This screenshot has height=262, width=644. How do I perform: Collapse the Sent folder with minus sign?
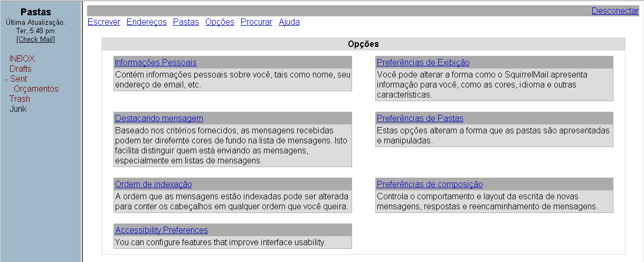coord(6,79)
